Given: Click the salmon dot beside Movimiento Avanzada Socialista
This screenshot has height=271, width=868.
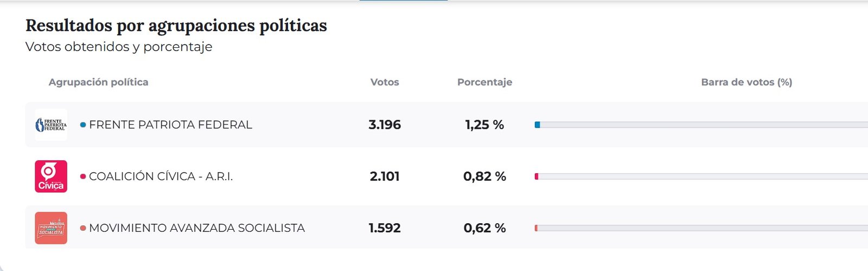Looking at the screenshot, I should coord(83,228).
